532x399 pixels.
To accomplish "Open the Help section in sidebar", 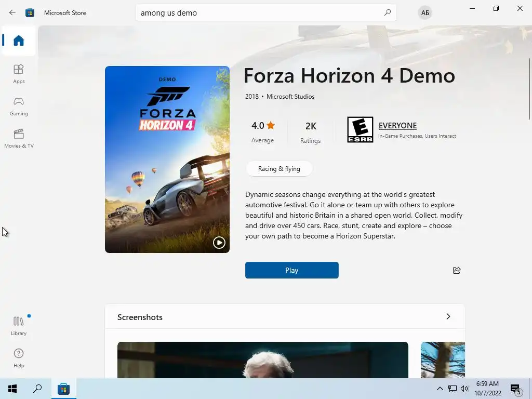I will click(19, 358).
